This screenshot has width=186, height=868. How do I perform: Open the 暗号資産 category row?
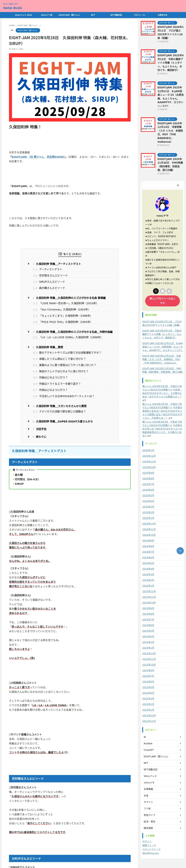(162, 828)
